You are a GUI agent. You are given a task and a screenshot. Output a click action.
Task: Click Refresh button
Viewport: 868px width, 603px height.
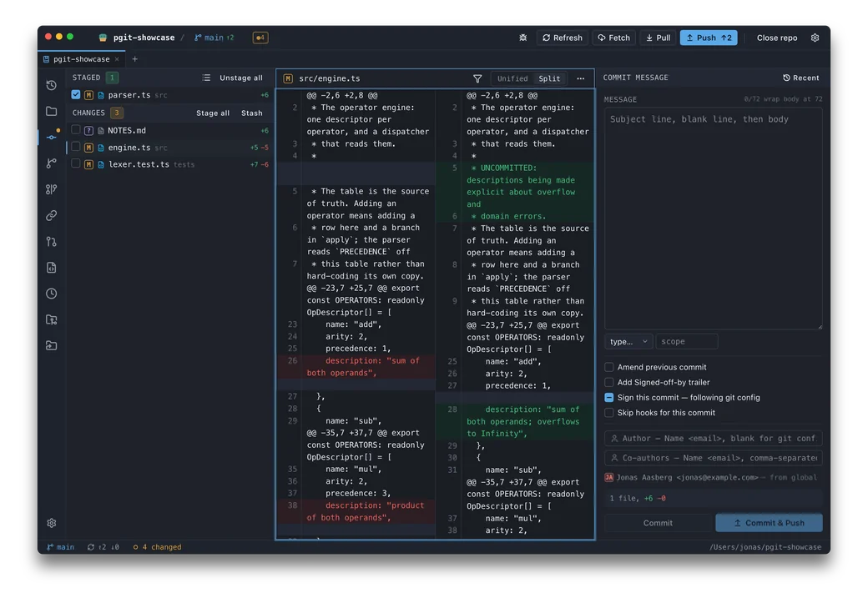pyautogui.click(x=562, y=38)
